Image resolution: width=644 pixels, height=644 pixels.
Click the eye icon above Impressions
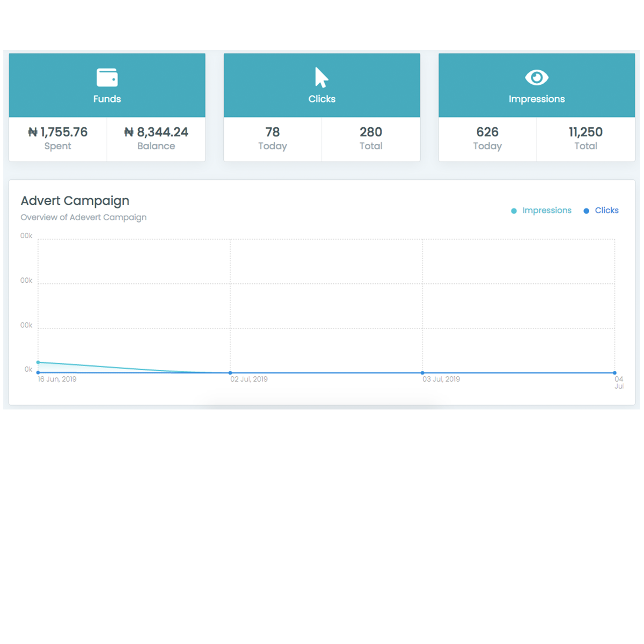pos(537,77)
